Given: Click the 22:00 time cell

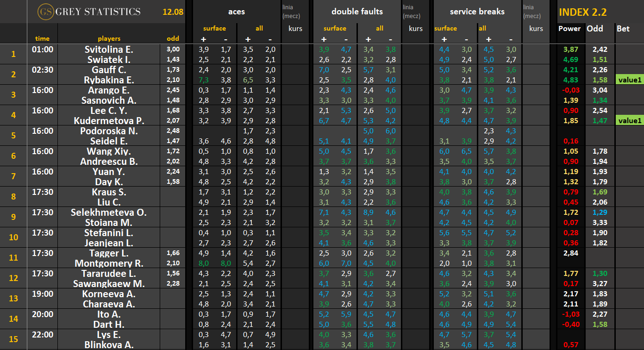Looking at the screenshot, I should tap(42, 334).
